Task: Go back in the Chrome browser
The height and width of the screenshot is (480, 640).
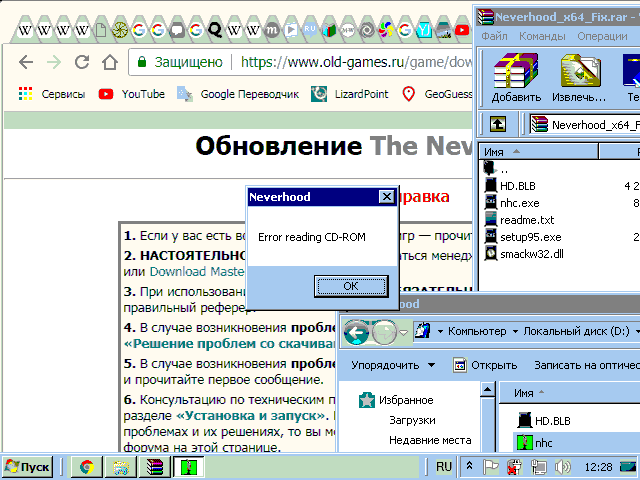Action: point(26,62)
